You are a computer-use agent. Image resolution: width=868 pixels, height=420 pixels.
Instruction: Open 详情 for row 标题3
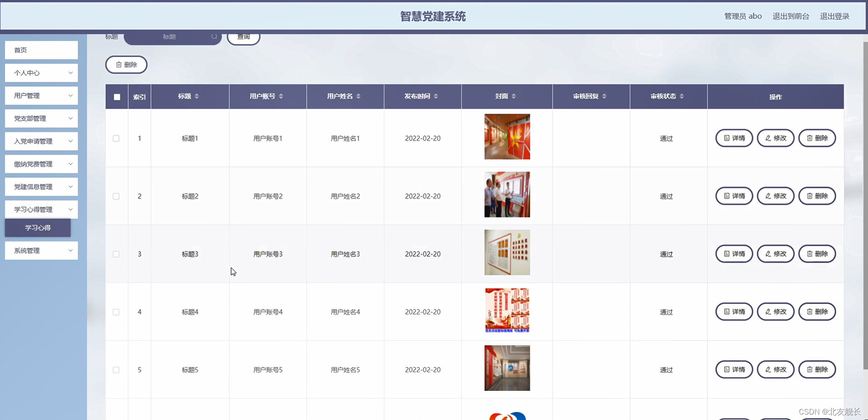click(734, 253)
